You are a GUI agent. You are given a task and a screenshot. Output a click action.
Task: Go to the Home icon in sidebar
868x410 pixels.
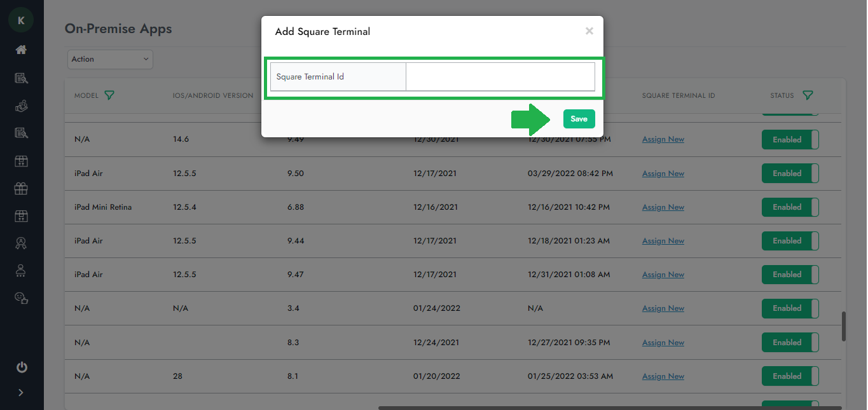(x=21, y=50)
